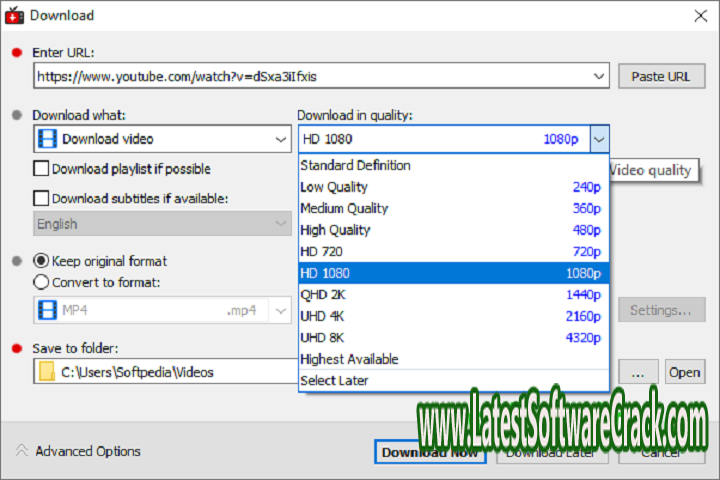This screenshot has width=720, height=480.
Task: Choose QHD 2K 1440p option
Action: pos(454,294)
